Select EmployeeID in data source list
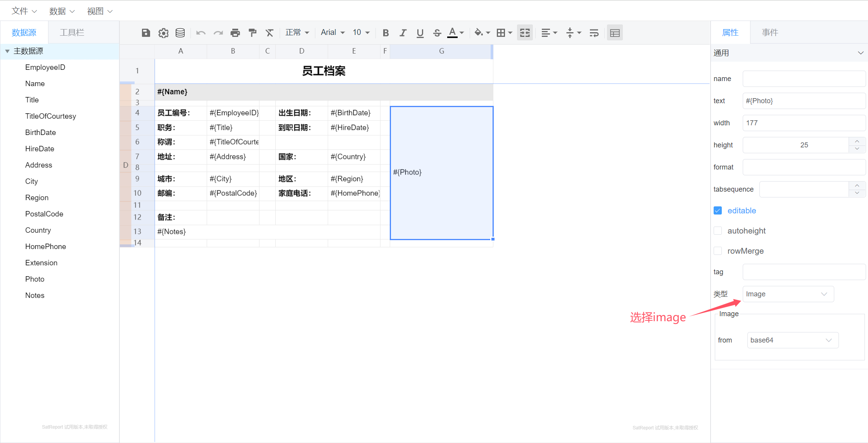 pyautogui.click(x=45, y=67)
